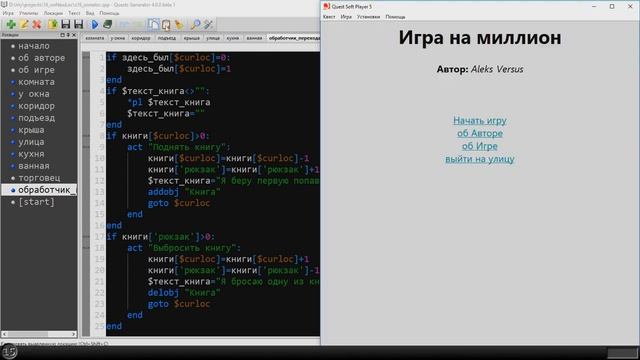Open the Игра menu in Quest Soft Player
The image size is (640, 360).
[346, 17]
